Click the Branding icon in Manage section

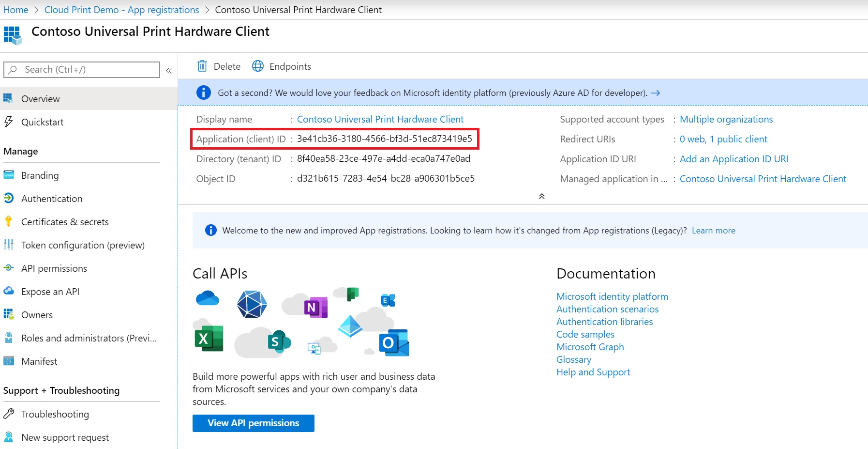click(9, 175)
